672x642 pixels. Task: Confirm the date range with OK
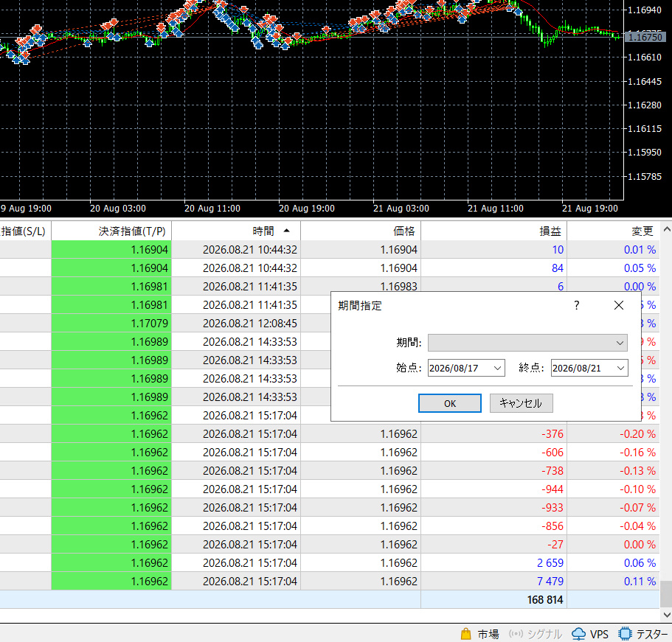click(x=449, y=403)
